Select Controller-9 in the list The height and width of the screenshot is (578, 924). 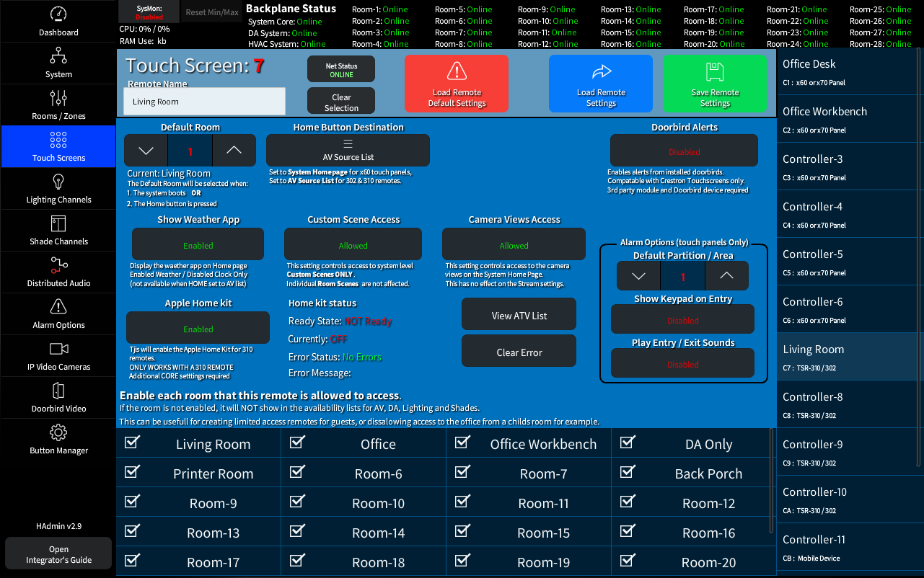point(846,452)
